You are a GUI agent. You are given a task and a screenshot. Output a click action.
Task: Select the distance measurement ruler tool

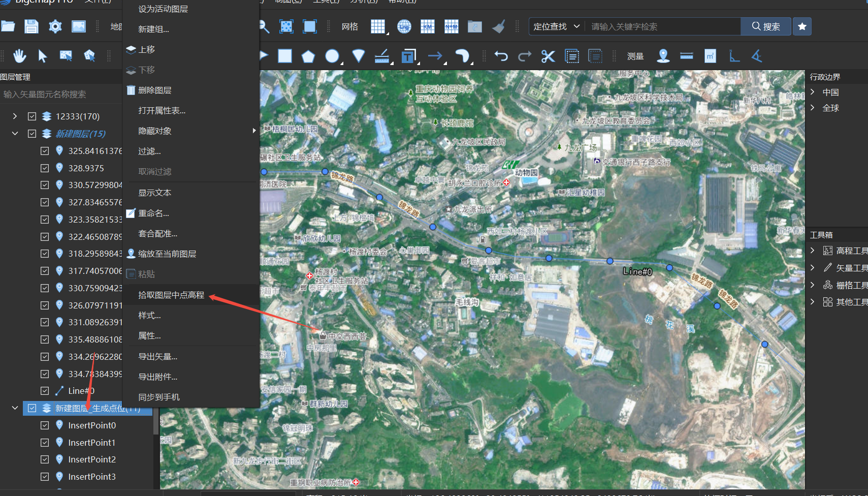point(687,56)
